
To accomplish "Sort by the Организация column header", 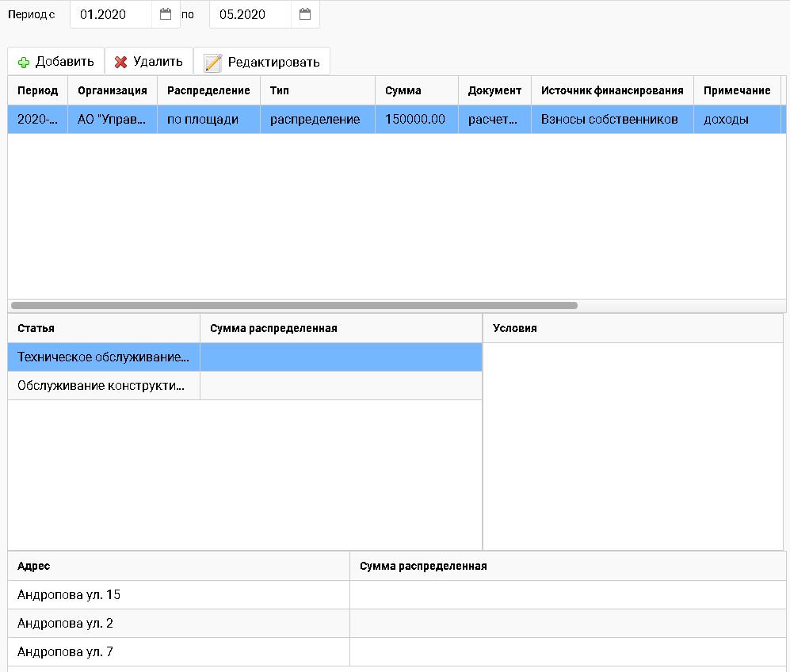I will pyautogui.click(x=112, y=90).
